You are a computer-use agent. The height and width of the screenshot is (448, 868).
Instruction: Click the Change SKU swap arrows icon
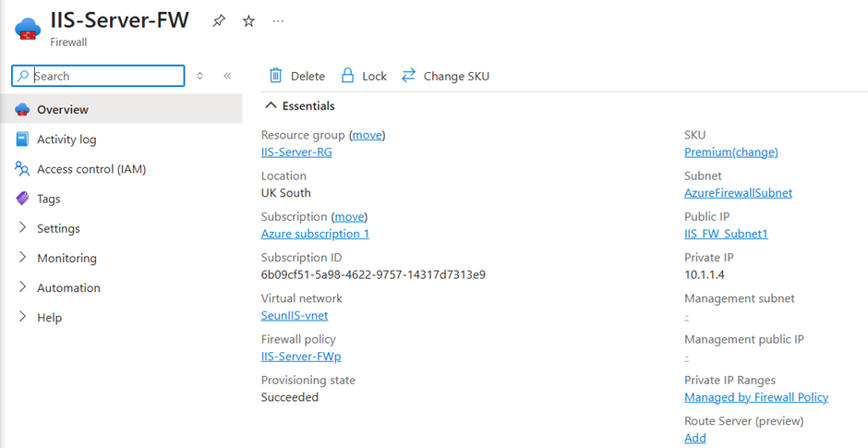(x=409, y=76)
